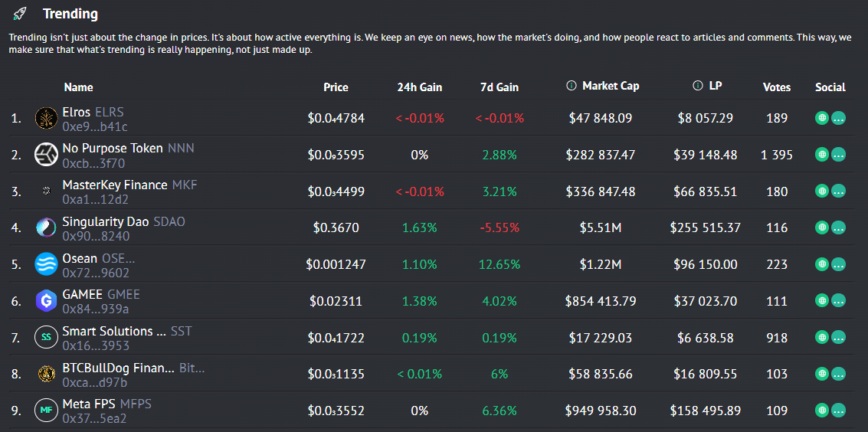The width and height of the screenshot is (868, 432).
Task: Click the Elros token logo
Action: [47, 118]
